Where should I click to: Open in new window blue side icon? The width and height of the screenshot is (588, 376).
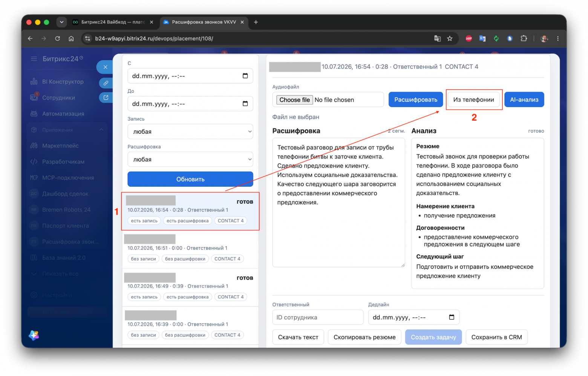click(106, 98)
